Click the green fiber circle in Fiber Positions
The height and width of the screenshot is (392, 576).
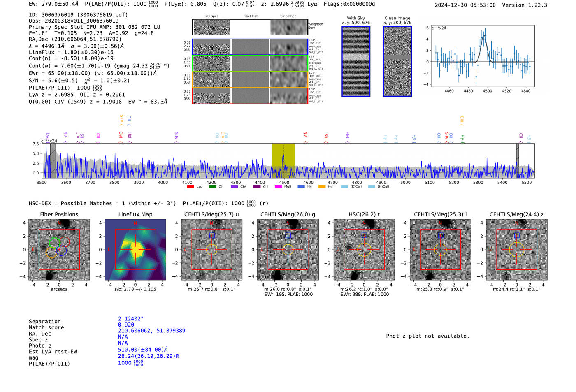[54, 243]
